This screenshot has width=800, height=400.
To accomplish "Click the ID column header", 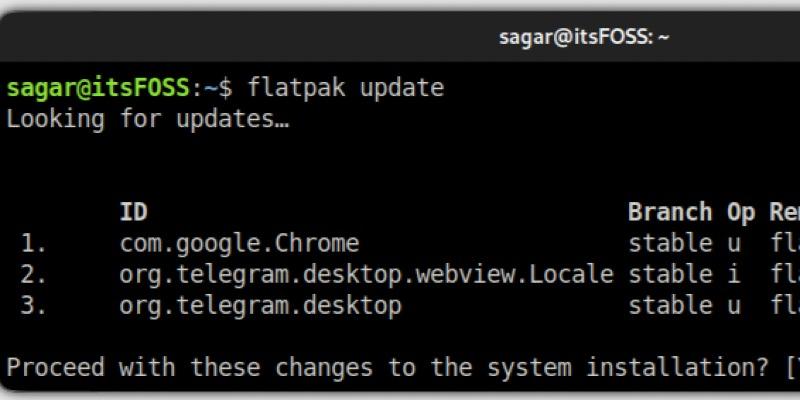I will click(x=133, y=212).
